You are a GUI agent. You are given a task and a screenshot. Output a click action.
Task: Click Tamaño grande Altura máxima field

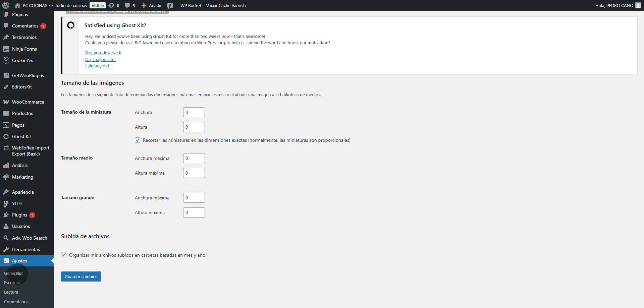194,212
